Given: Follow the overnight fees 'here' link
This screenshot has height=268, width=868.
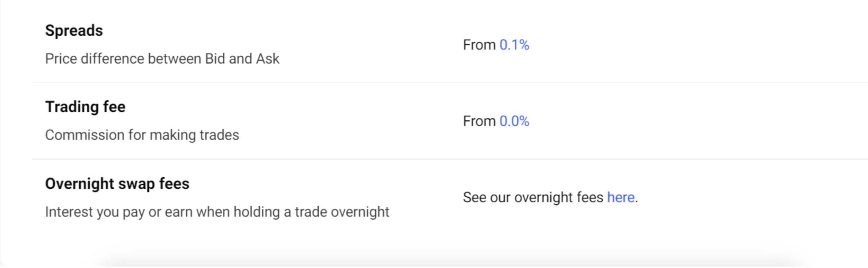Looking at the screenshot, I should [621, 197].
